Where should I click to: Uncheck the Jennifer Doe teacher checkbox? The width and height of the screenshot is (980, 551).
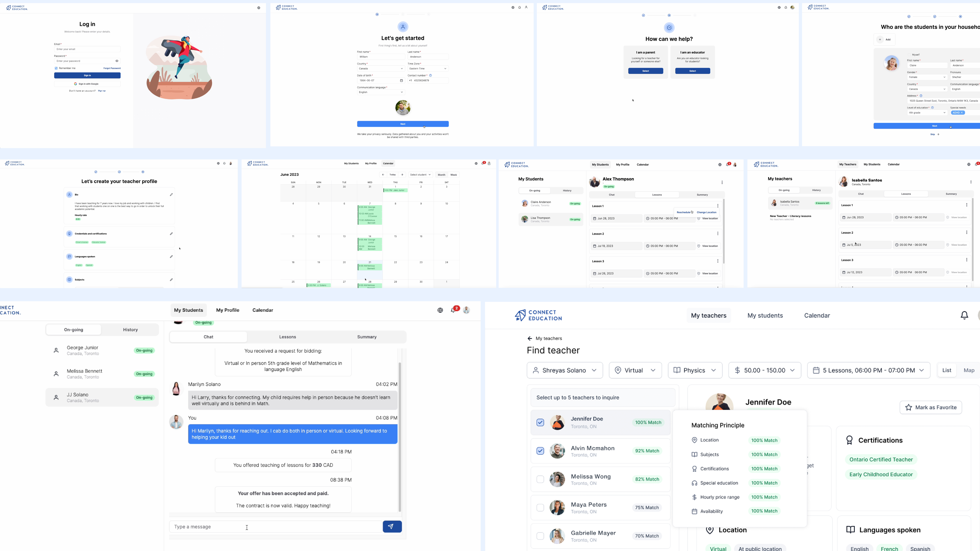click(x=540, y=422)
